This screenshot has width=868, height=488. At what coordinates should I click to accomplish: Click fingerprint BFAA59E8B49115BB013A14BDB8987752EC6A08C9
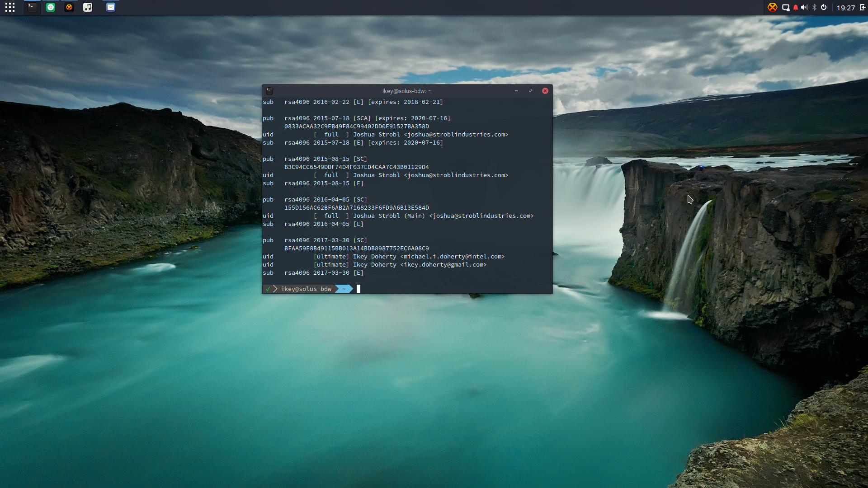click(357, 249)
